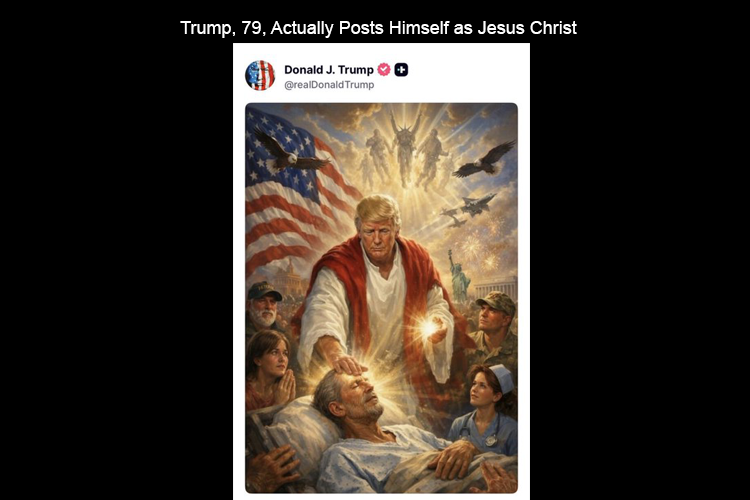The image size is (750, 500).
Task: Click the eagle in the upper right of the painting
Action: (x=484, y=160)
